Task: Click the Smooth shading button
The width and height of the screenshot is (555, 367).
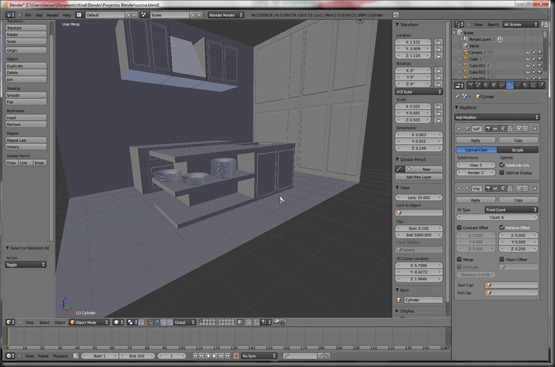Action: click(26, 95)
